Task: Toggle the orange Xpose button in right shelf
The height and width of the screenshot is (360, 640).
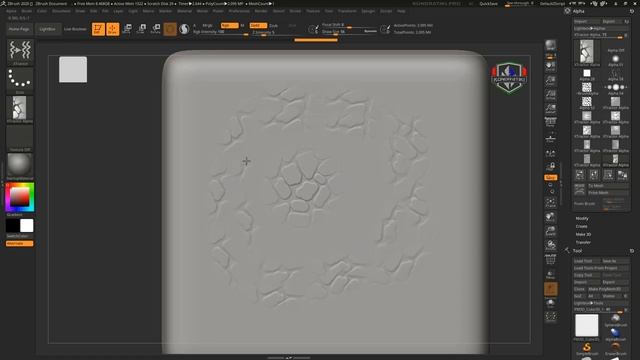Action: point(551,178)
